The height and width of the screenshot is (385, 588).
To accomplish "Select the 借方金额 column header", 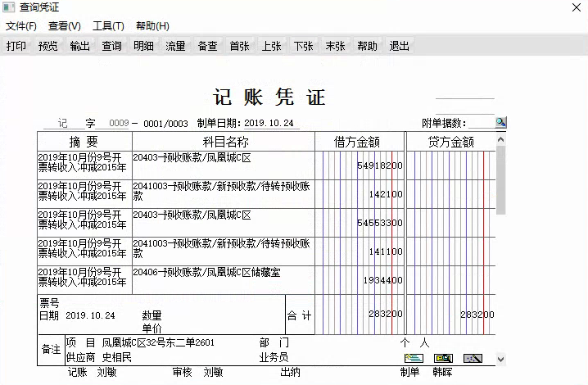I will [x=360, y=142].
